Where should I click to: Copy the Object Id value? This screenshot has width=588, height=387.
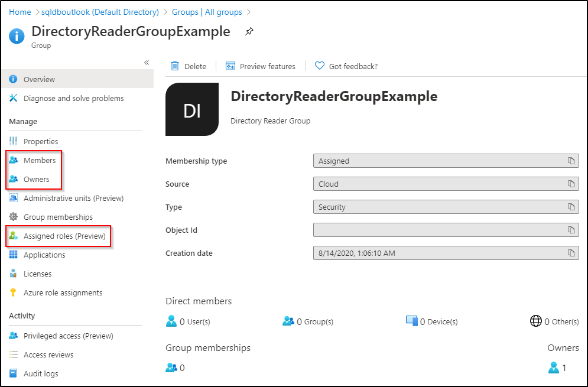[571, 230]
